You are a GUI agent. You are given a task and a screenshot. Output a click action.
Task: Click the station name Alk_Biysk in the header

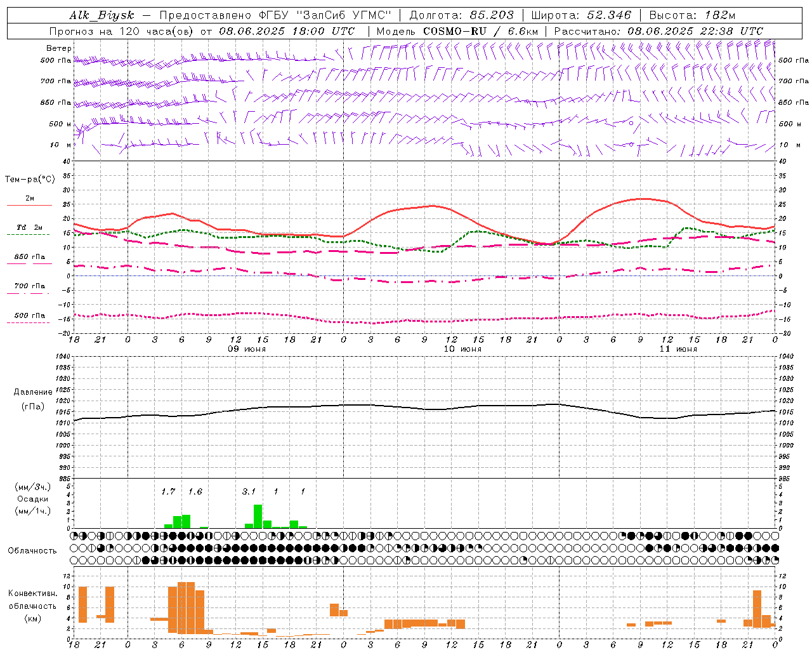tap(102, 15)
